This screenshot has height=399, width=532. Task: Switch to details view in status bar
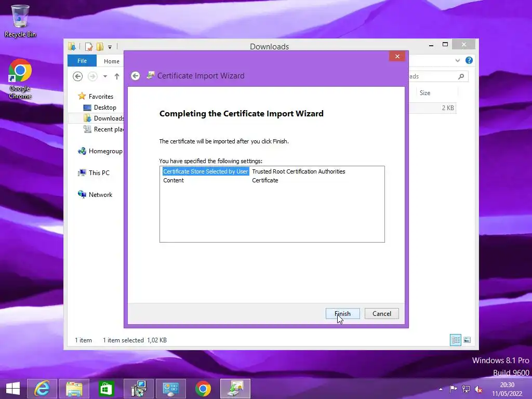455,340
